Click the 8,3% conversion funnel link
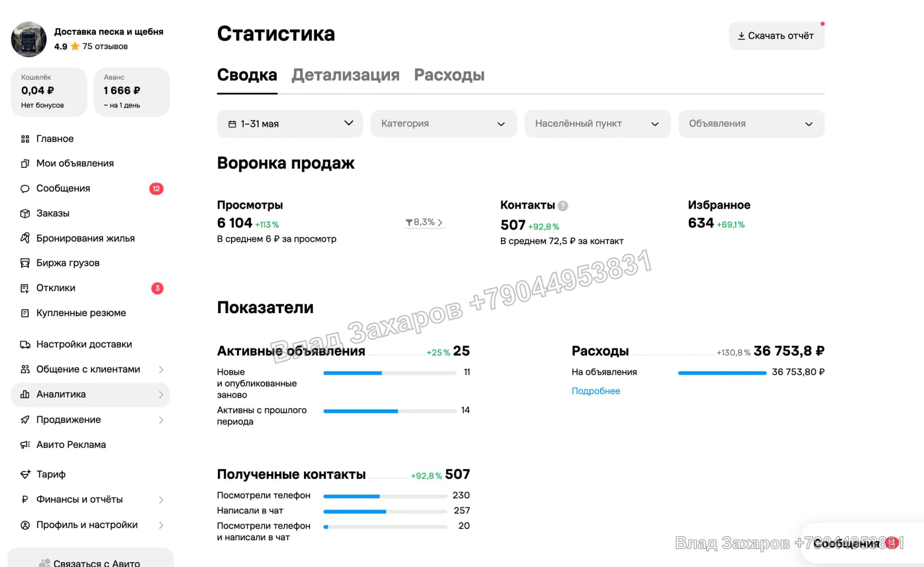Image resolution: width=924 pixels, height=567 pixels. [424, 222]
